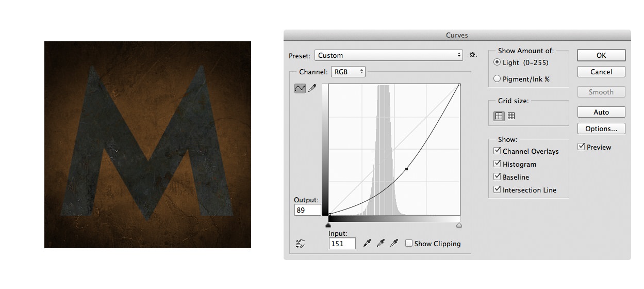Toggle Intersection Line checkbox

497,190
